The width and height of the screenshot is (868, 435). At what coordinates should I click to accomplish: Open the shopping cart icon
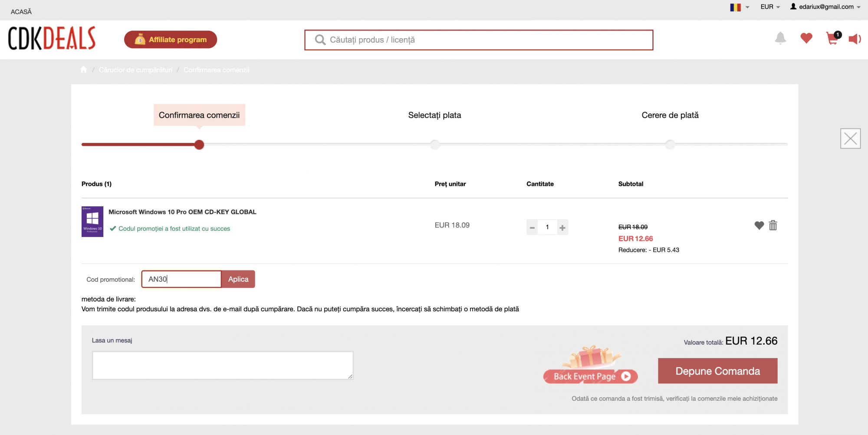pos(833,38)
